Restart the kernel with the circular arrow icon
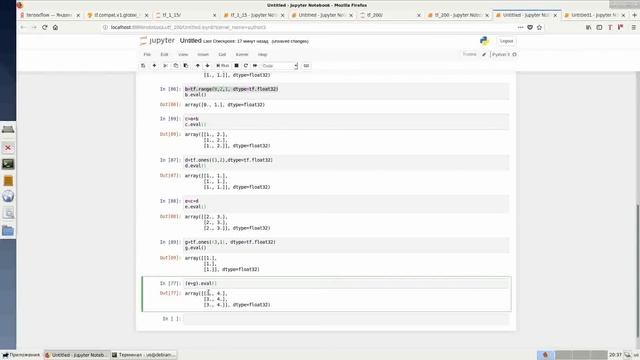 tap(246, 66)
